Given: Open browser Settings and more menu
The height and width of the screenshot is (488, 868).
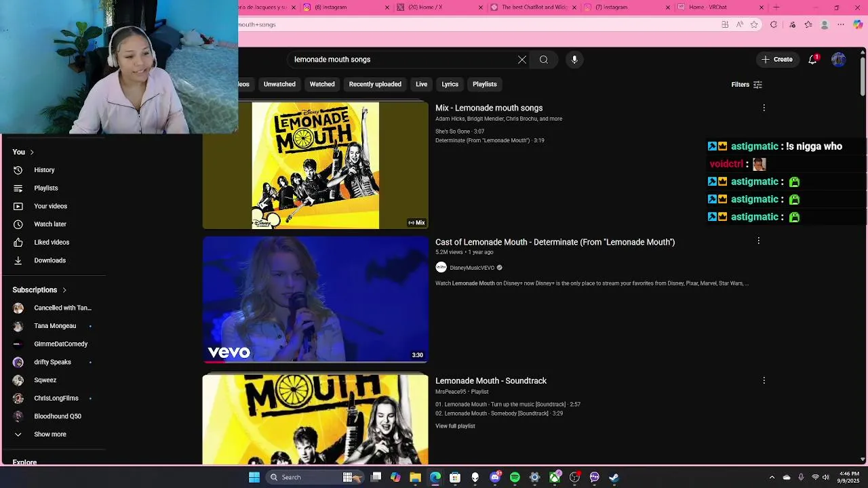Looking at the screenshot, I should pos(841,24).
